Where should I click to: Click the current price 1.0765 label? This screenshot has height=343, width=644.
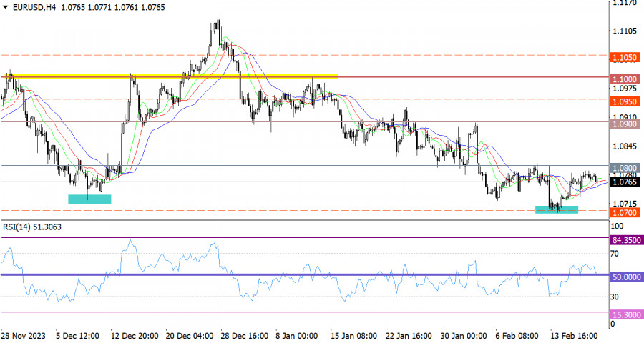click(625, 182)
